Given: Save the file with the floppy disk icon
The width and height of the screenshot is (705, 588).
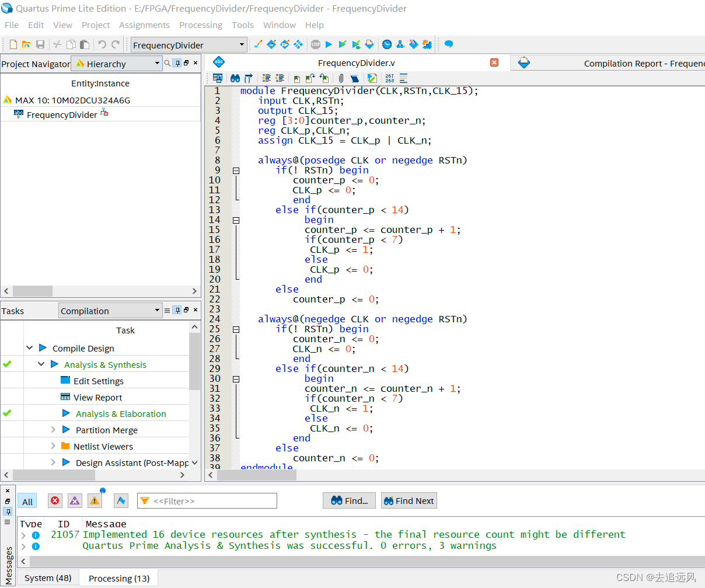Looking at the screenshot, I should pos(40,44).
